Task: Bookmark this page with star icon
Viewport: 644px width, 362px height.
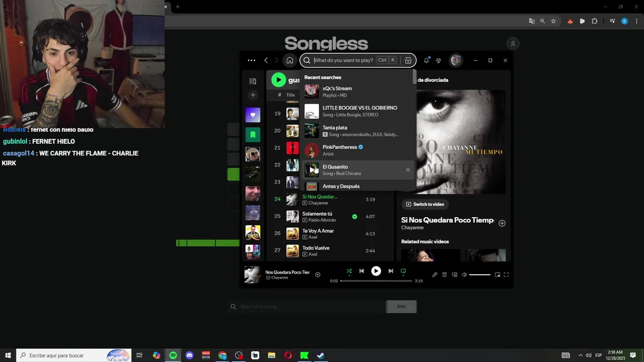Action: coord(553,21)
